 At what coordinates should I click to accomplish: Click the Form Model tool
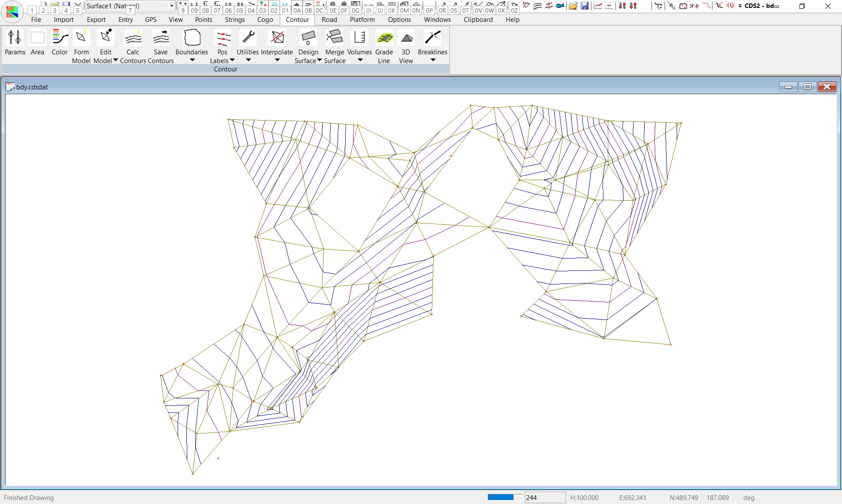[81, 38]
